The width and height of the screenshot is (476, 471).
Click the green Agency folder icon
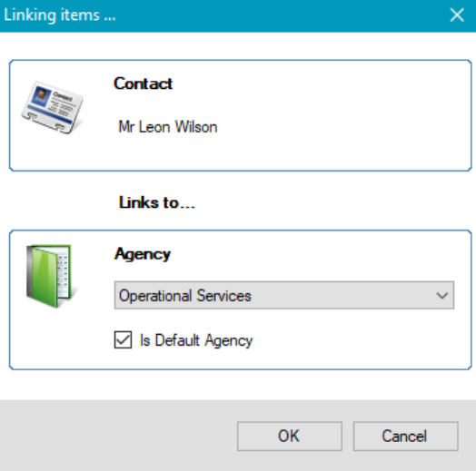tap(50, 276)
